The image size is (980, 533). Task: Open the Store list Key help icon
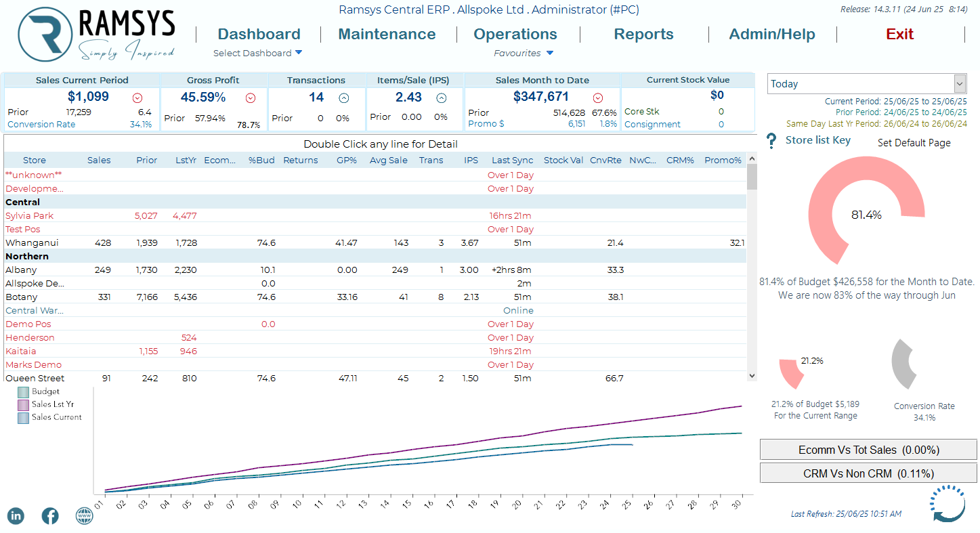[771, 142]
